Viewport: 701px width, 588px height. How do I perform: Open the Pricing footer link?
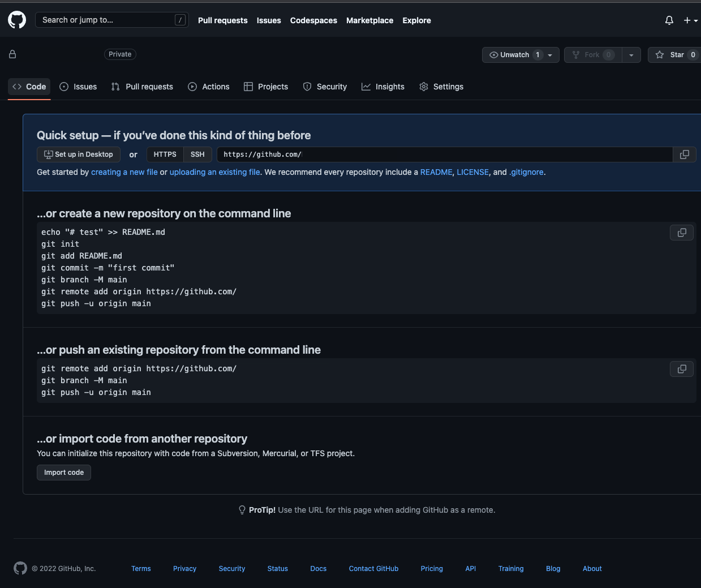point(432,569)
